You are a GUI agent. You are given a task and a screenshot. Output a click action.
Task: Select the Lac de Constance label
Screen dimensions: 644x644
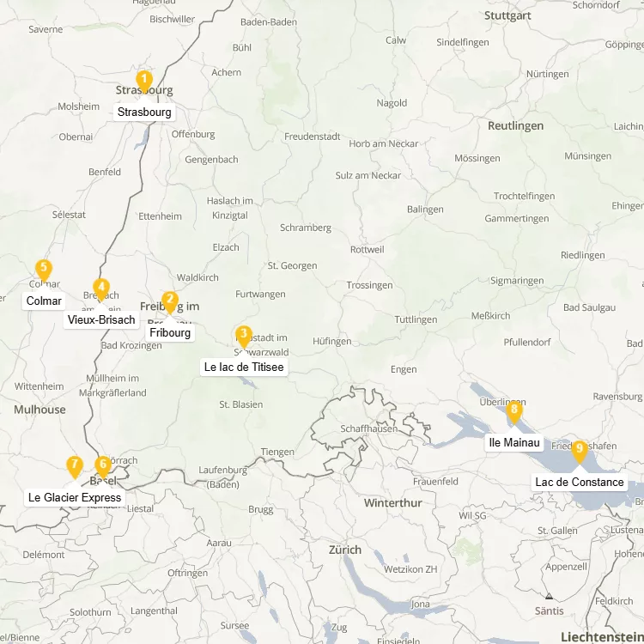pos(579,483)
